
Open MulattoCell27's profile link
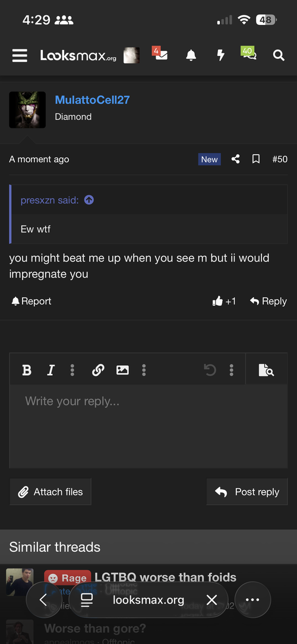[x=92, y=100]
